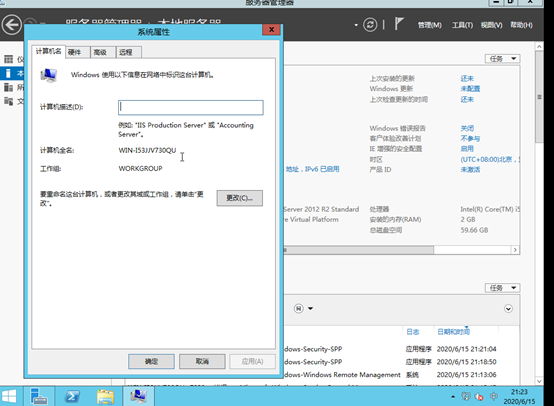The width and height of the screenshot is (554, 406).
Task: Launch PowerShell from the taskbar
Action: click(72, 396)
